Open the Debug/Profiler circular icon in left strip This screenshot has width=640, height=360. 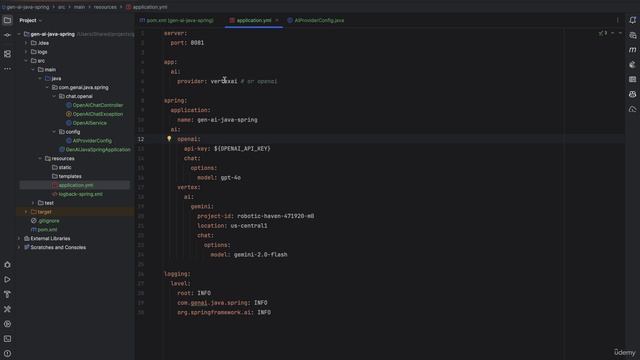(7, 324)
